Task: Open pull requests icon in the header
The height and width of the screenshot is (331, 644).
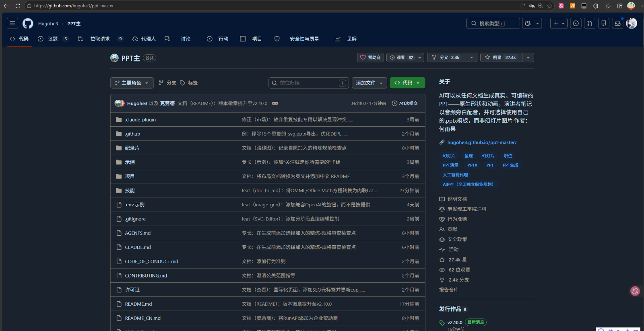Action: pyautogui.click(x=590, y=23)
